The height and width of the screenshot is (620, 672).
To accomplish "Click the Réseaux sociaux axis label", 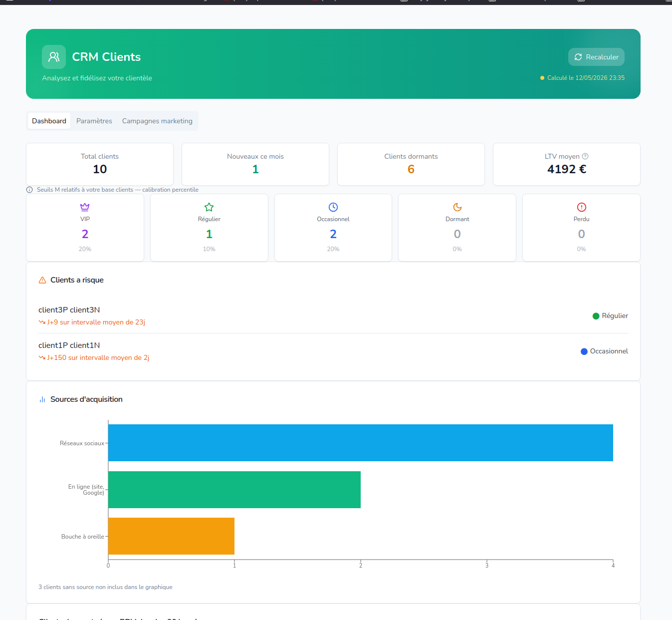I will pos(82,443).
